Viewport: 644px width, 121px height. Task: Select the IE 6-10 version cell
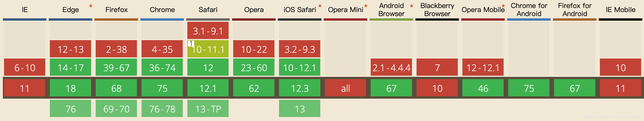[x=25, y=67]
